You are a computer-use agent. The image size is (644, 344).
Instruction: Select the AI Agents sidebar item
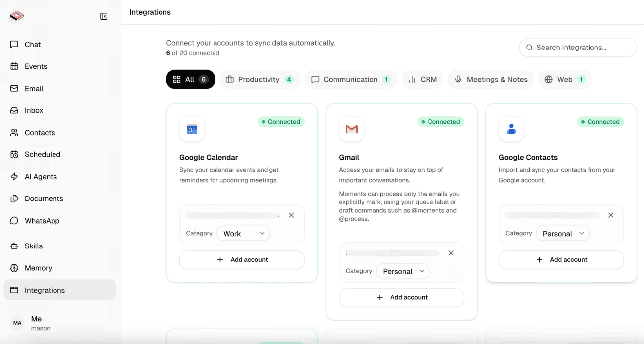click(40, 176)
